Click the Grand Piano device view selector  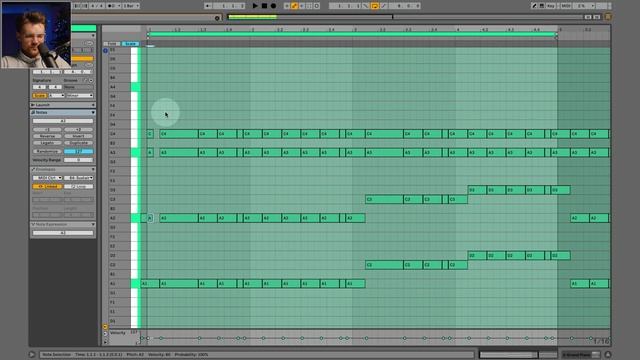click(x=581, y=355)
